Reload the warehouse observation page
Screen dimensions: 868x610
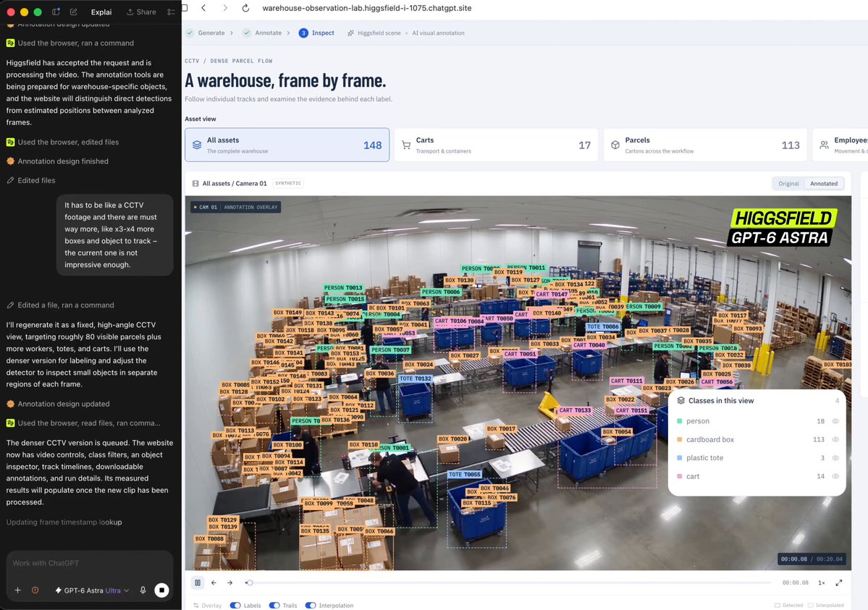click(246, 8)
